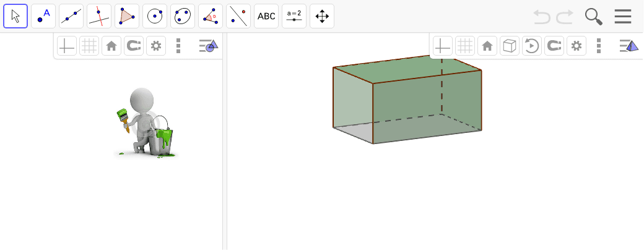644x251 pixels.
Task: Open point capturing options in 2D view
Action: (134, 46)
